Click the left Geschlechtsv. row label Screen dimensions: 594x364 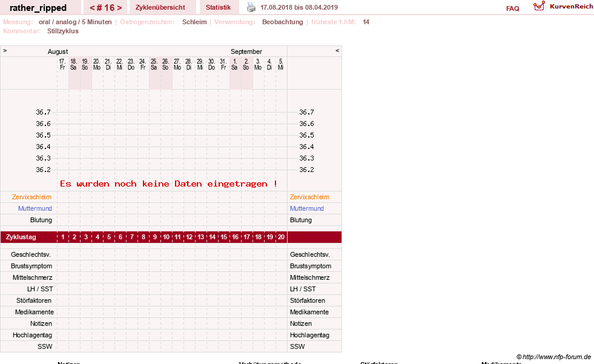pos(31,254)
